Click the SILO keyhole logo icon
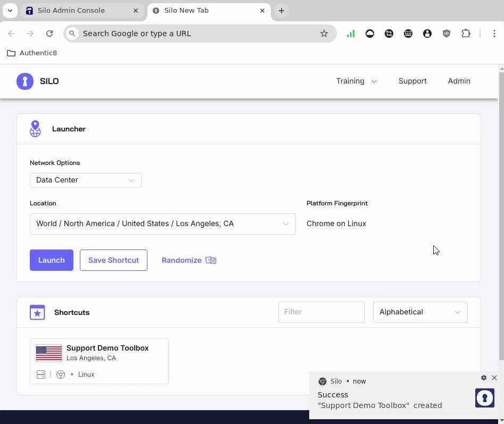Image resolution: width=504 pixels, height=424 pixels. pos(25,81)
